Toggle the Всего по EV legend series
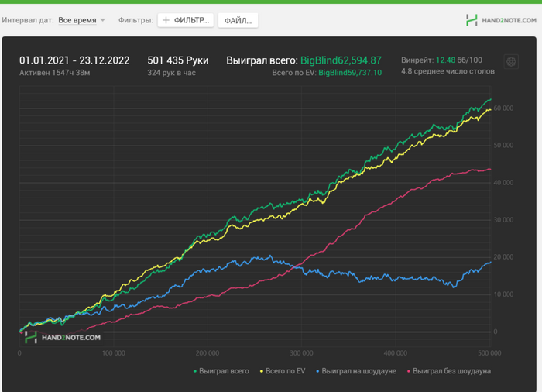This screenshot has width=542, height=392. pos(283,371)
